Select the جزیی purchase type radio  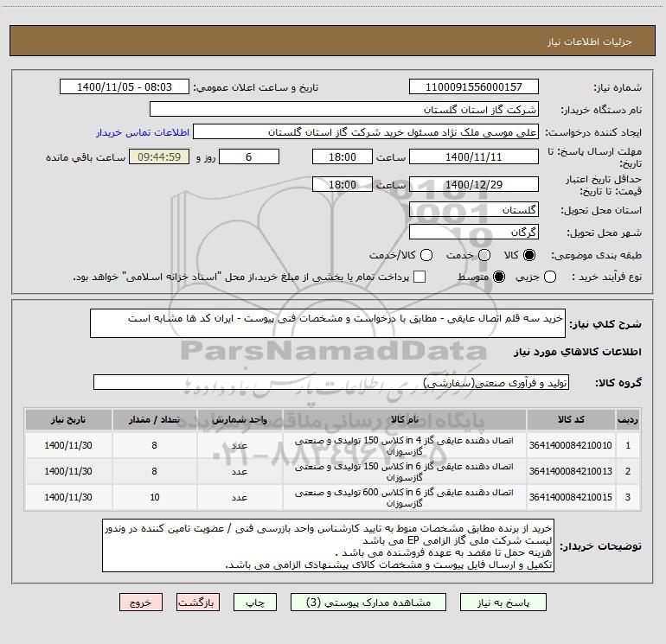[550, 277]
